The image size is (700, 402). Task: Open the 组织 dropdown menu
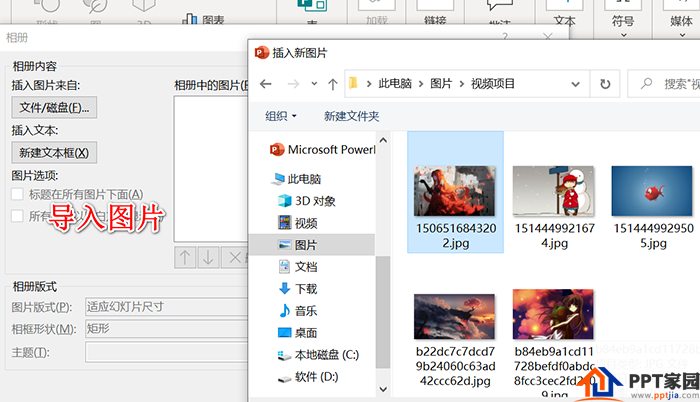coord(281,116)
